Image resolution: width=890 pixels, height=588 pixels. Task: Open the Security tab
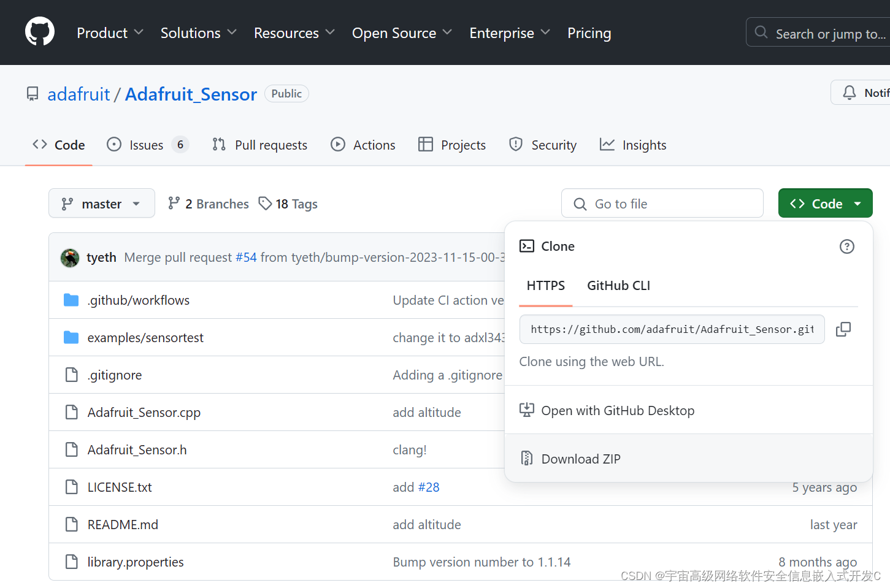[543, 145]
